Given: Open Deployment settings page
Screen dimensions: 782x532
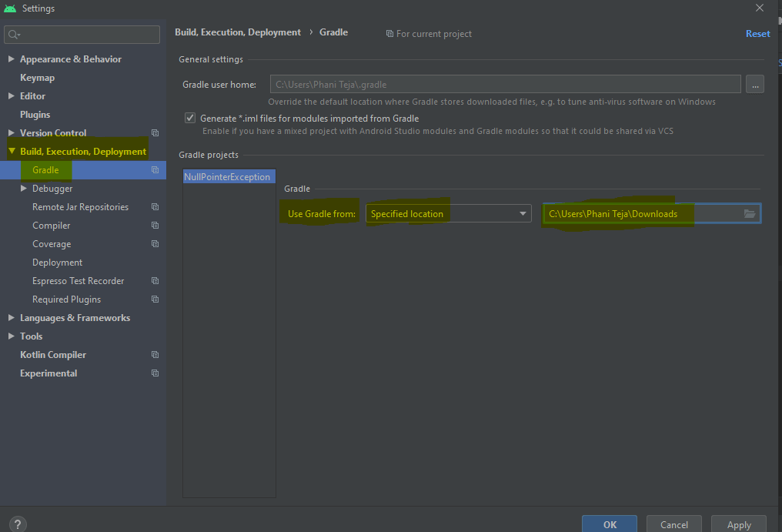Looking at the screenshot, I should click(x=58, y=262).
